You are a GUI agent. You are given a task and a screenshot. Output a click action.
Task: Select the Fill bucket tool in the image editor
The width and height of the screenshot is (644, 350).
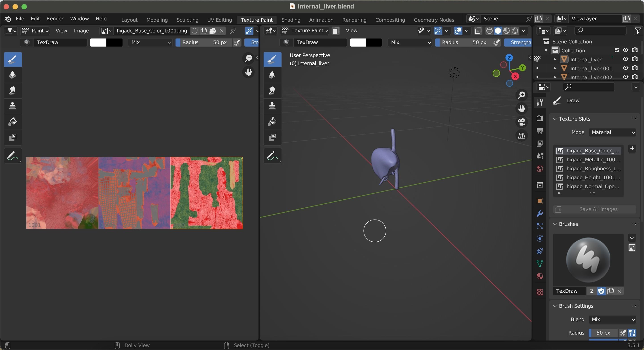[13, 122]
